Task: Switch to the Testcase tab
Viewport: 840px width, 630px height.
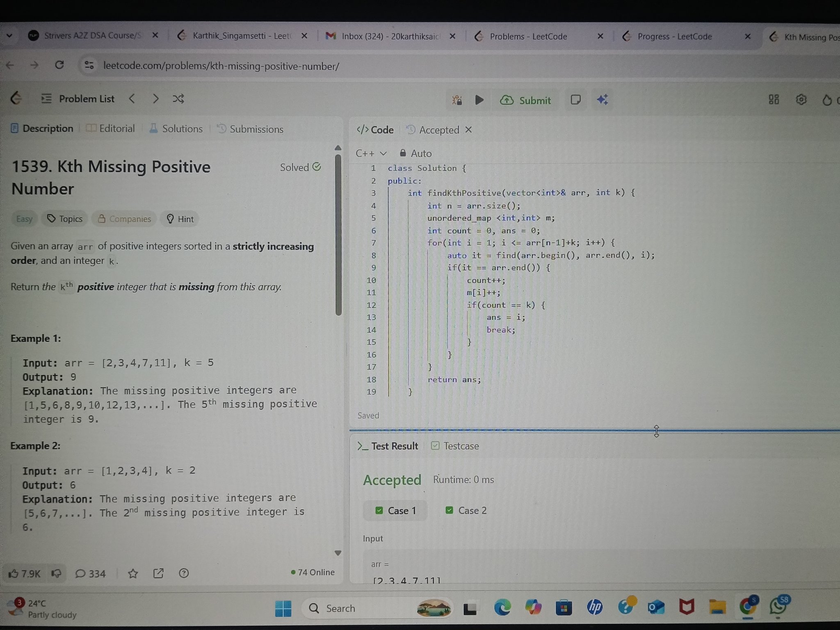Action: [455, 446]
